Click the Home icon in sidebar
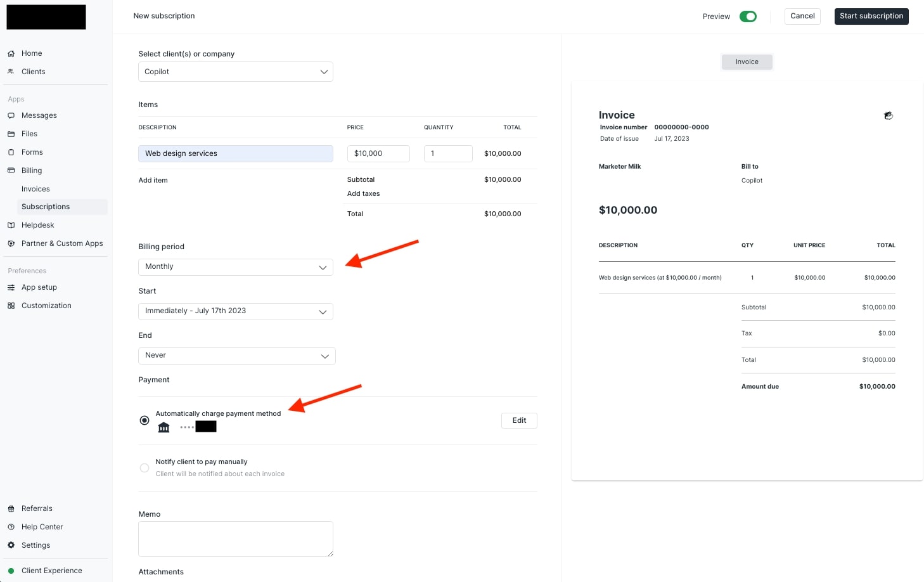Image resolution: width=924 pixels, height=582 pixels. 11,53
